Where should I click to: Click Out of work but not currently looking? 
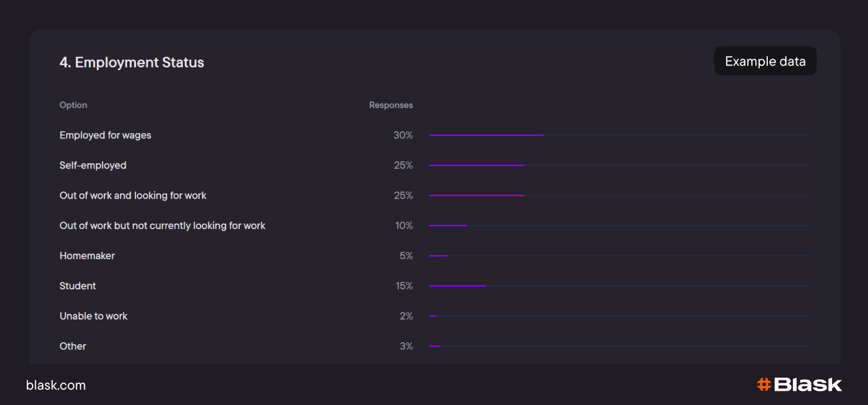tap(162, 226)
